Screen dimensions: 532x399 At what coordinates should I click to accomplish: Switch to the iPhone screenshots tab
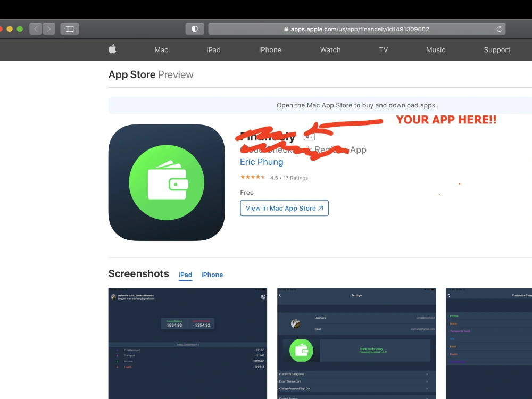[x=212, y=275]
